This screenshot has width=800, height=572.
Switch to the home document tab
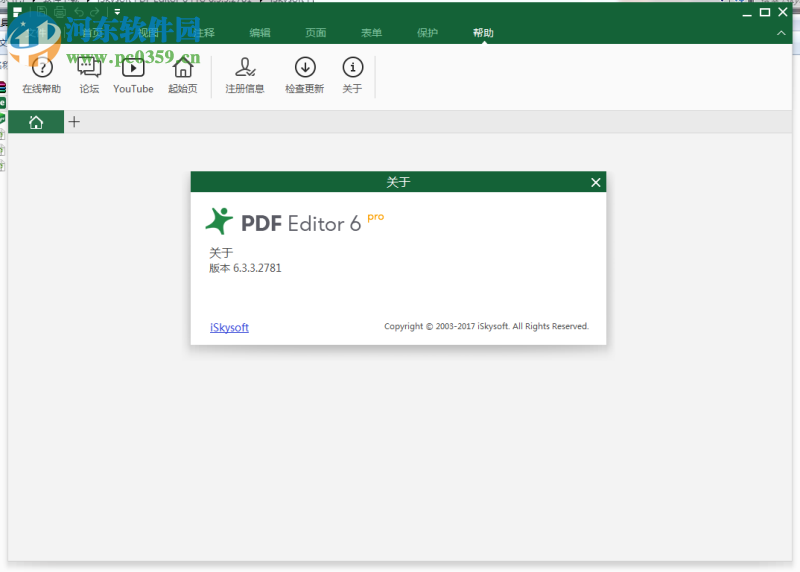pyautogui.click(x=36, y=122)
